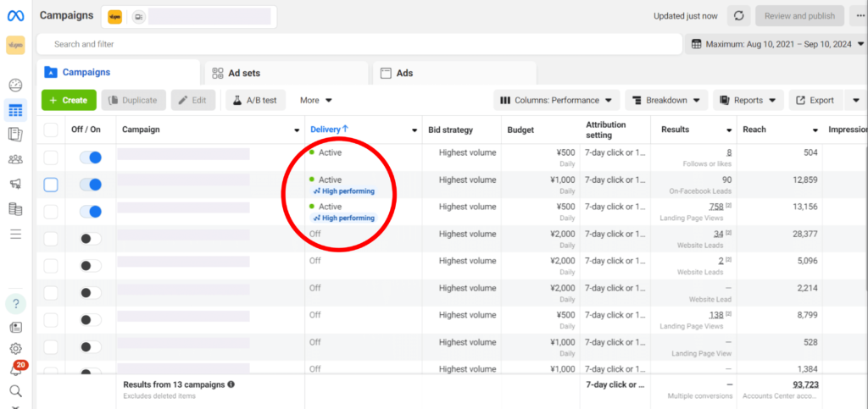
Task: Open the account overview gauge icon
Action: pyautogui.click(x=15, y=85)
